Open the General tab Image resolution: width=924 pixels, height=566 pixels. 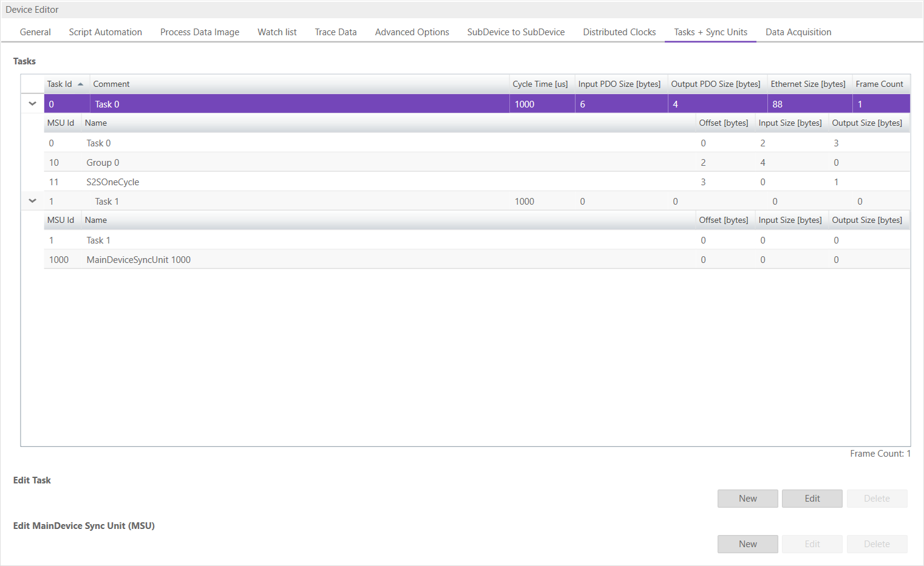[35, 32]
